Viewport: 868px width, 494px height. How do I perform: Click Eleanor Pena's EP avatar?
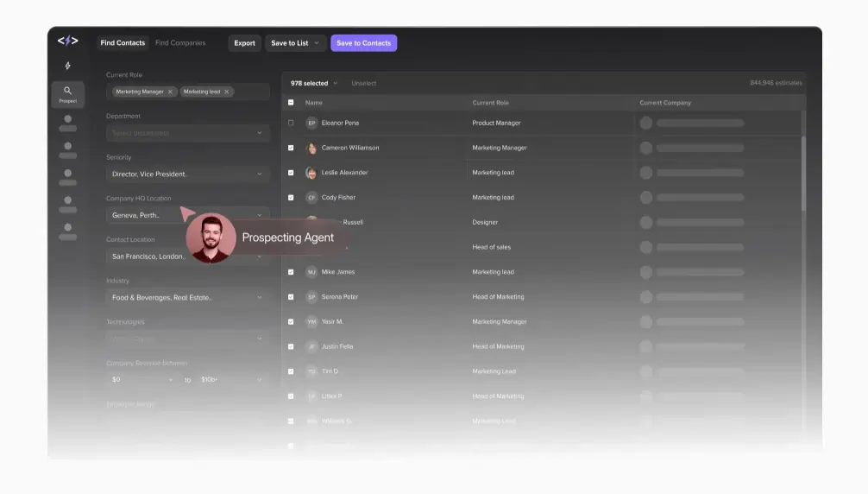click(311, 123)
